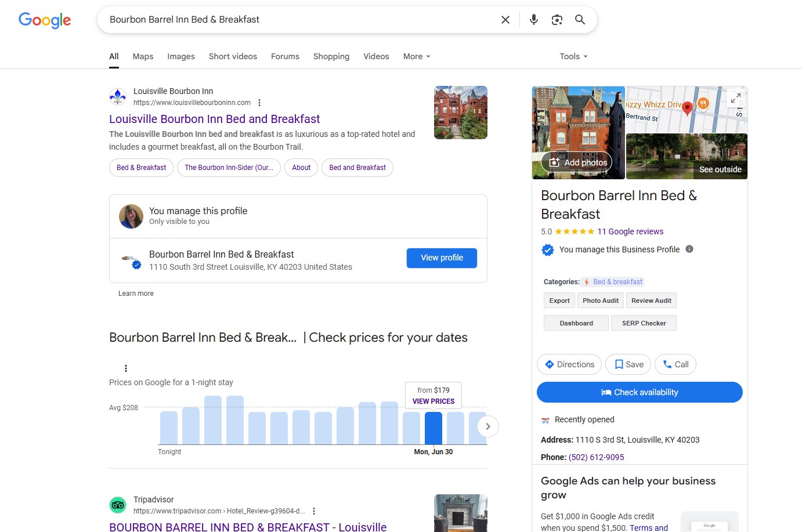The width and height of the screenshot is (802, 532).
Task: Open Google Lens image search
Action: point(557,20)
